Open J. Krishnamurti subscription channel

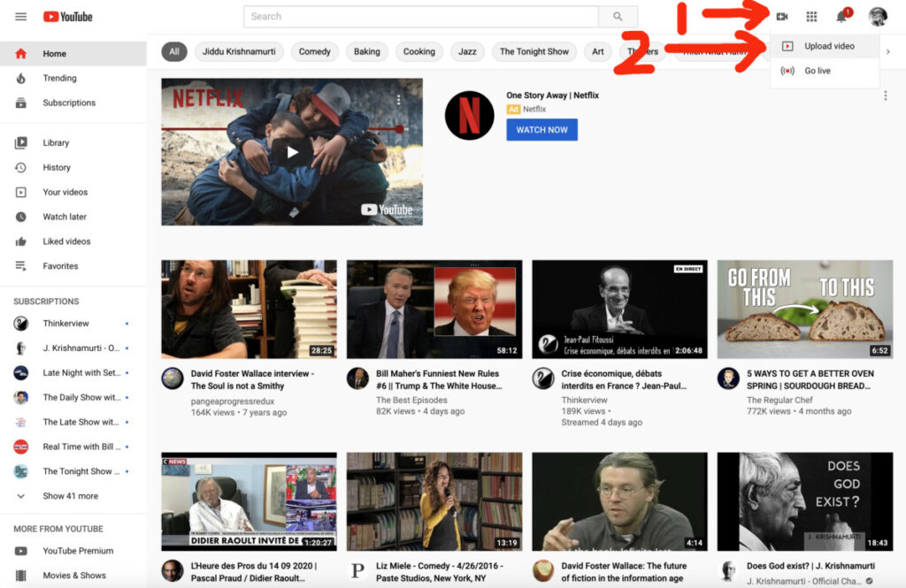pyautogui.click(x=73, y=348)
